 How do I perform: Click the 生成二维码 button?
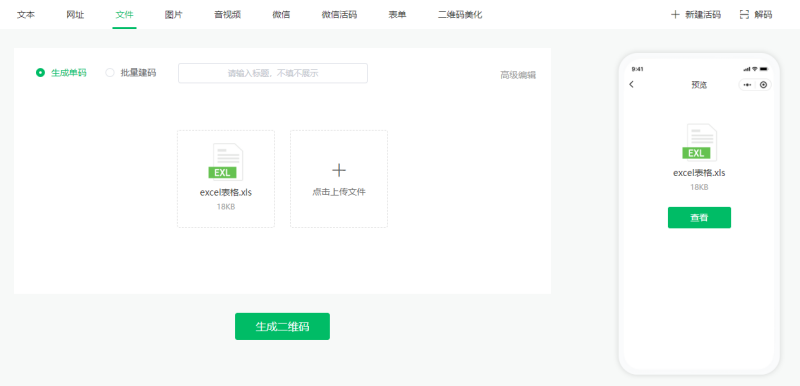(x=282, y=326)
